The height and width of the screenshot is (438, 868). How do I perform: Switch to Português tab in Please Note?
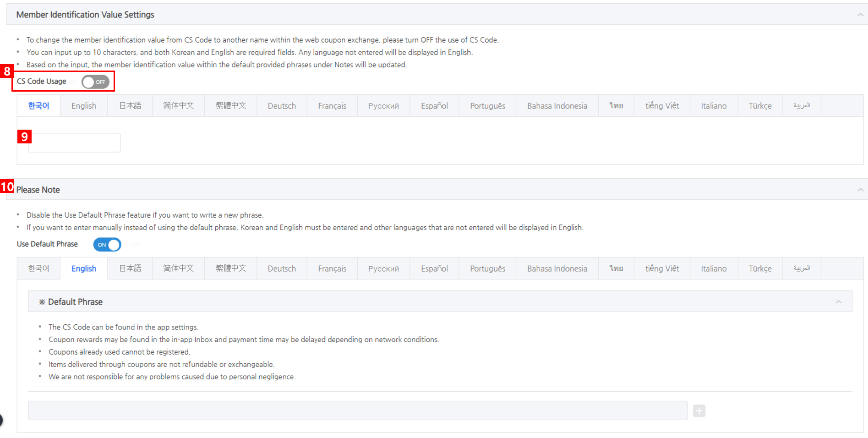[x=487, y=268]
